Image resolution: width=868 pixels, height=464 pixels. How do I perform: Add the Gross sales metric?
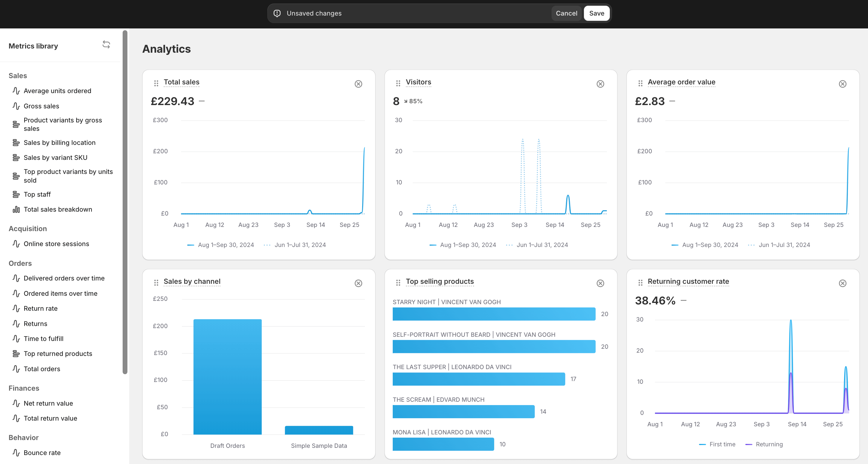pos(42,106)
